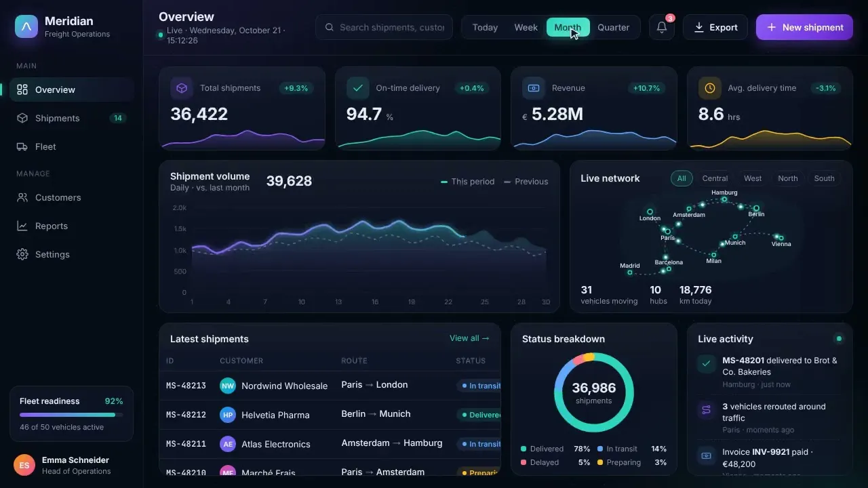Click the Revenue banknote icon

point(534,88)
